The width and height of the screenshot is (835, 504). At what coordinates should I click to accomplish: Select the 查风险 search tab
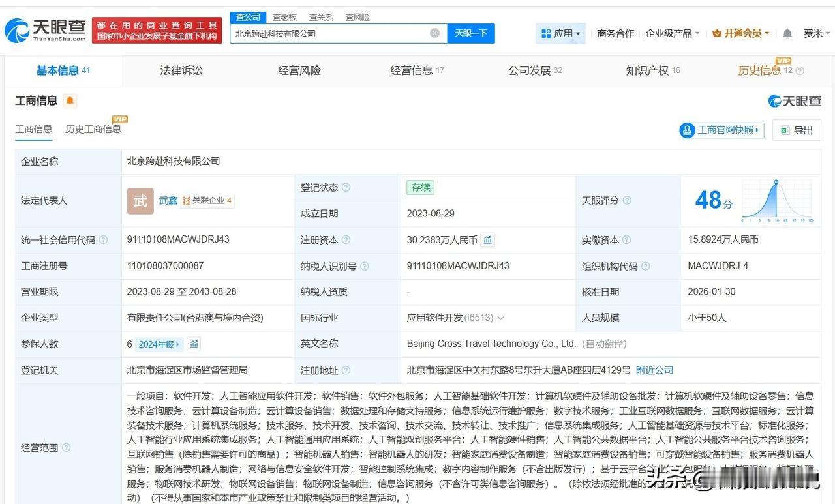[357, 17]
